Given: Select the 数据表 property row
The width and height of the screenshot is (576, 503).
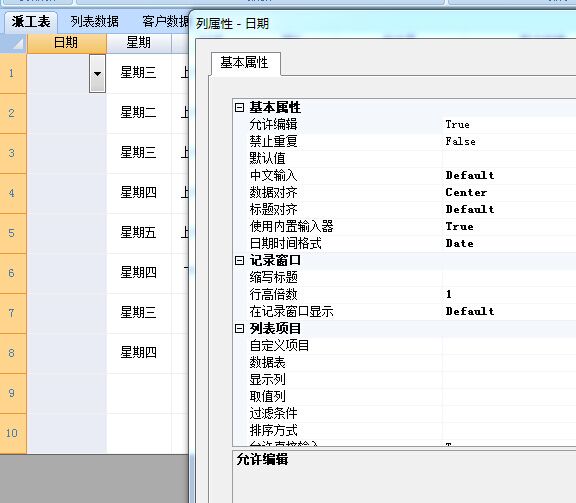Looking at the screenshot, I should coord(411,363).
